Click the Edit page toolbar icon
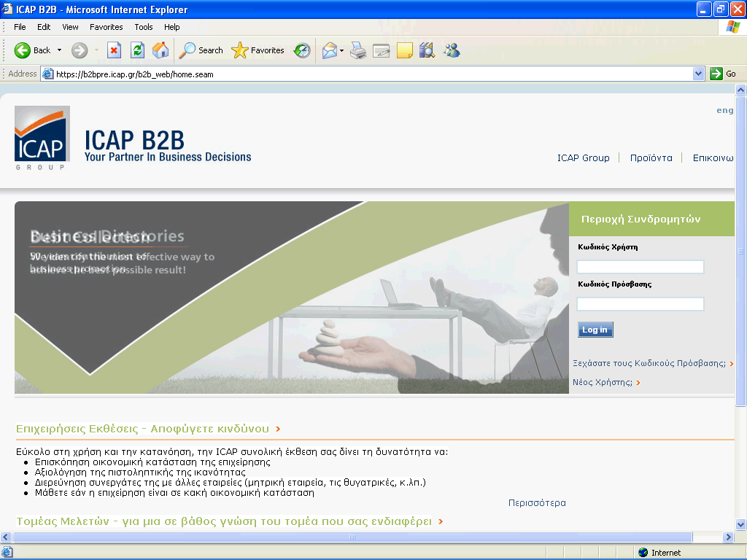 381,50
